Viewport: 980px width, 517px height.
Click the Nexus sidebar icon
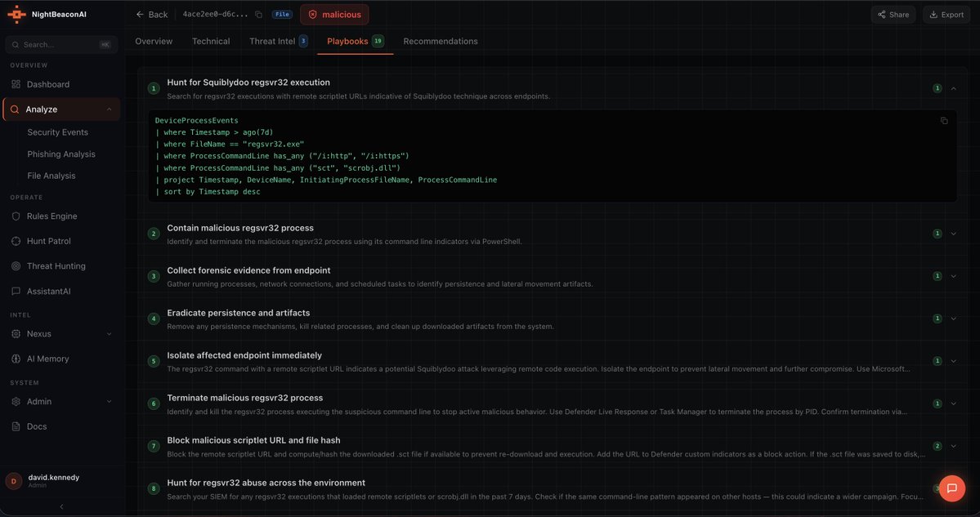click(x=16, y=334)
